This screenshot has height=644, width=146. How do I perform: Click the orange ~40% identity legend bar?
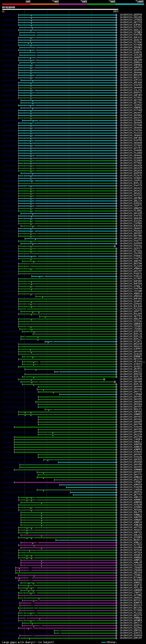click(45, 4)
